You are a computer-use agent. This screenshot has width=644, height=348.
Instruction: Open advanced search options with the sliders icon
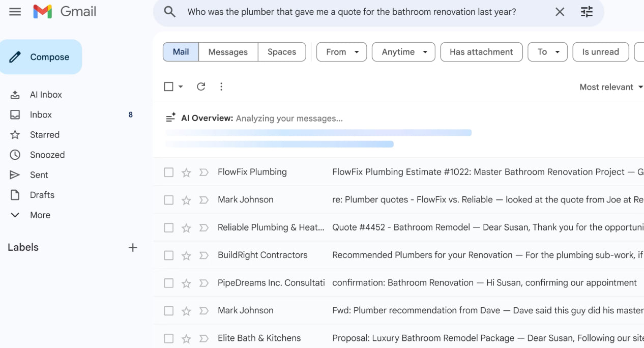coord(587,11)
